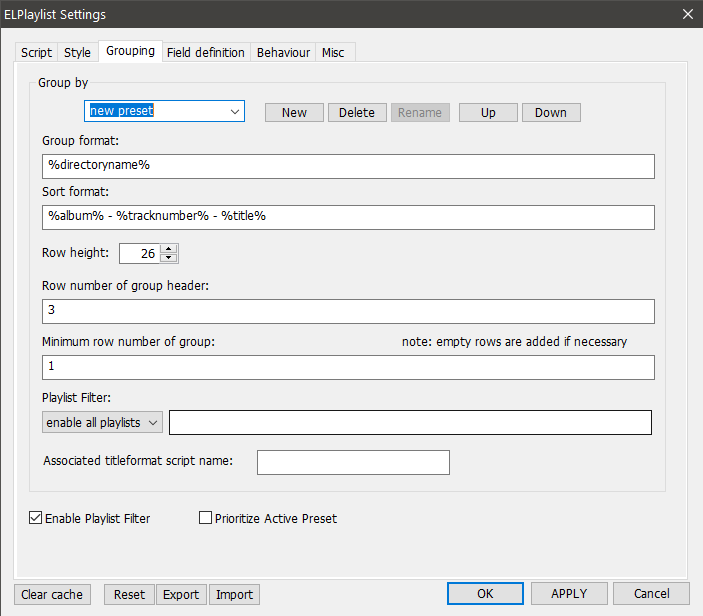Select the Behaviour tab

[x=283, y=52]
